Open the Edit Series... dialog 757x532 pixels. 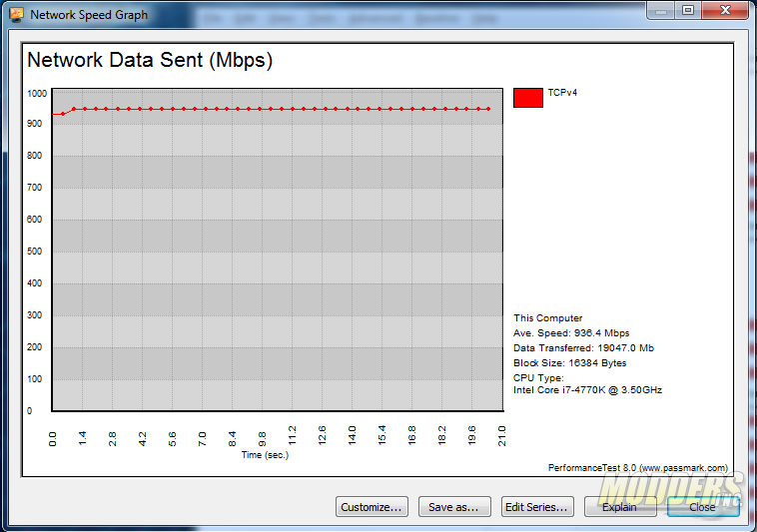(537, 506)
